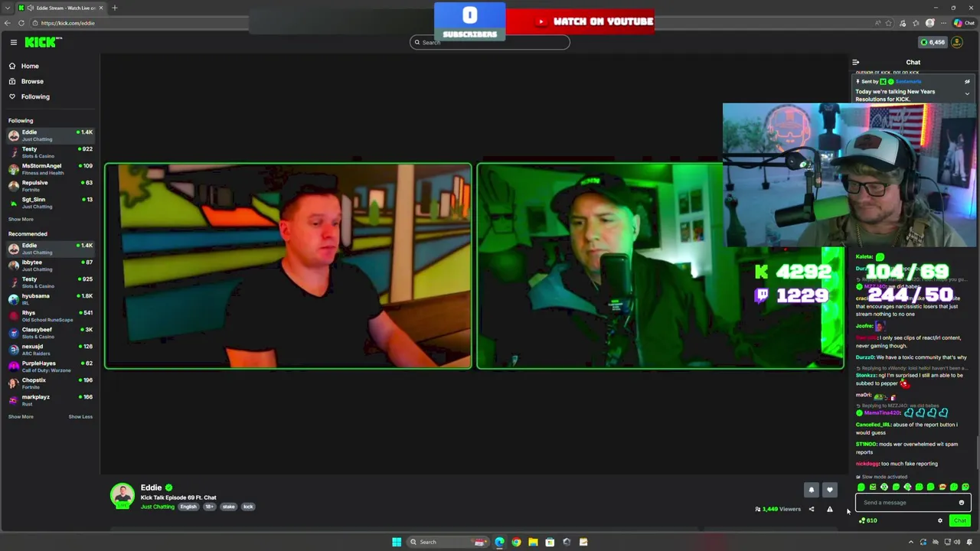Image resolution: width=980 pixels, height=551 pixels.
Task: Expand Following list with Show More
Action: (21, 219)
